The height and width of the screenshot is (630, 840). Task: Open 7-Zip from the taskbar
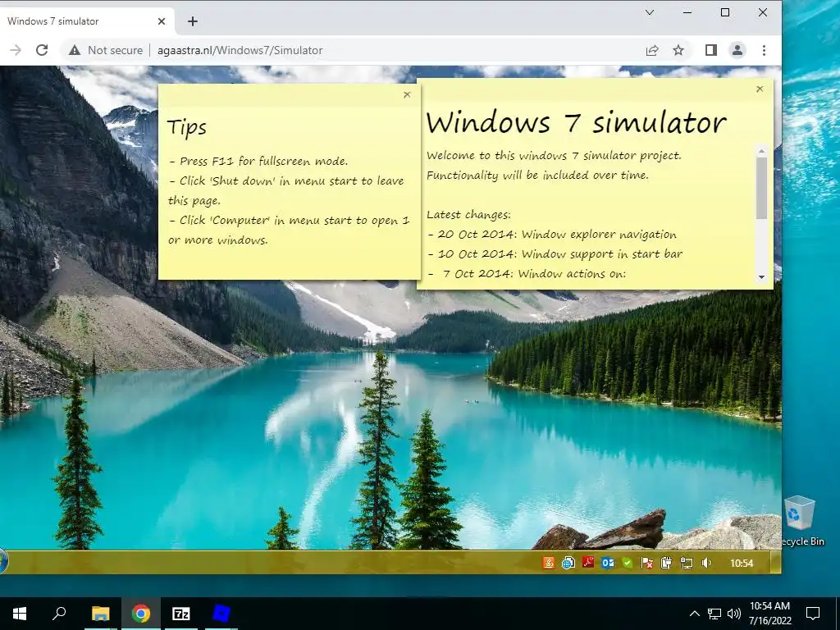click(181, 614)
